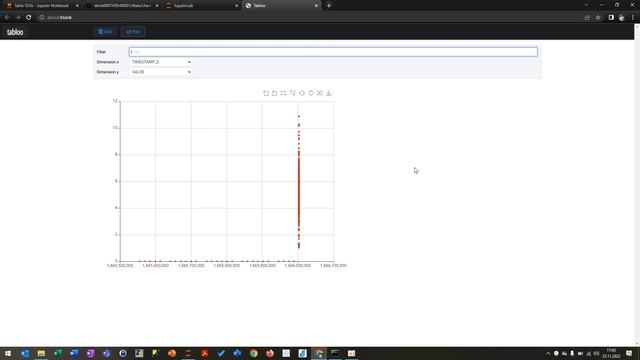The image size is (640, 360).
Task: Open Microsoft Teams from the taskbar
Action: pyautogui.click(x=107, y=353)
